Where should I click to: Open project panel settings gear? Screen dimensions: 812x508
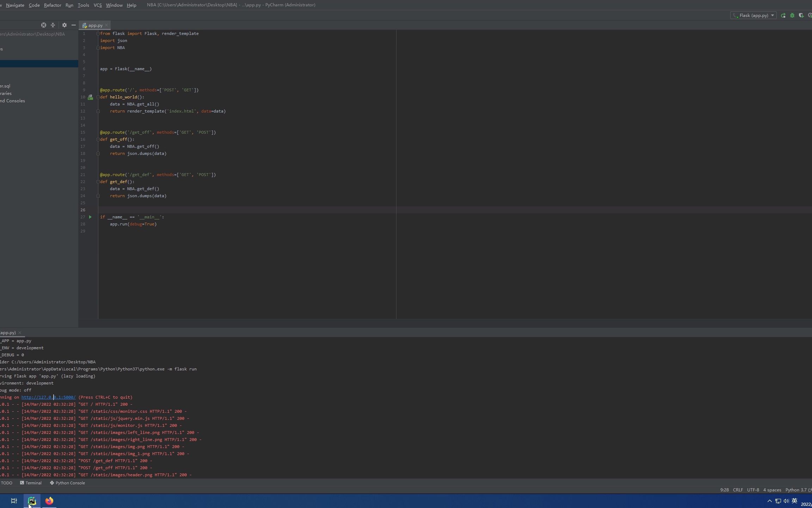pyautogui.click(x=64, y=25)
